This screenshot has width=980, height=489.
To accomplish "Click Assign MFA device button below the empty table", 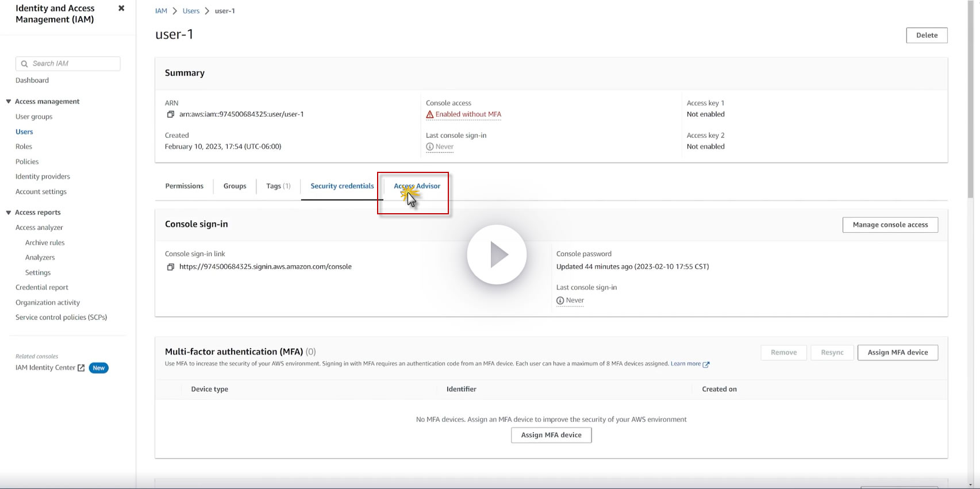I will 551,435.
